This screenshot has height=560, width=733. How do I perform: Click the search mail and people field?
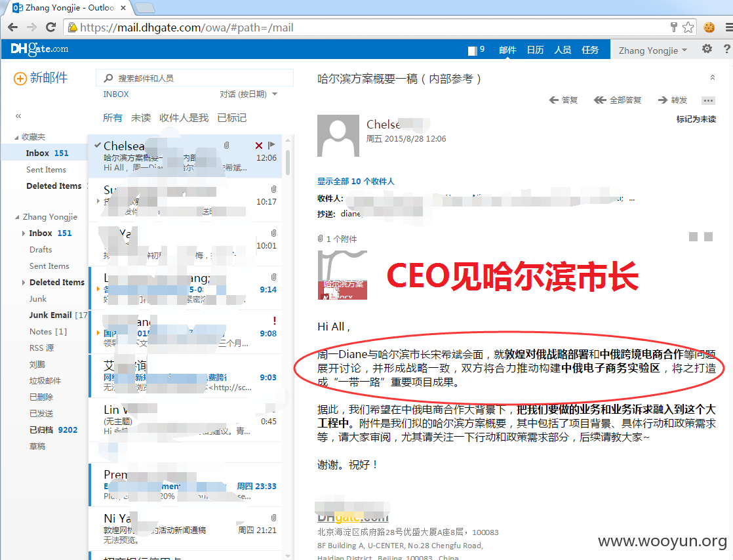click(x=195, y=78)
